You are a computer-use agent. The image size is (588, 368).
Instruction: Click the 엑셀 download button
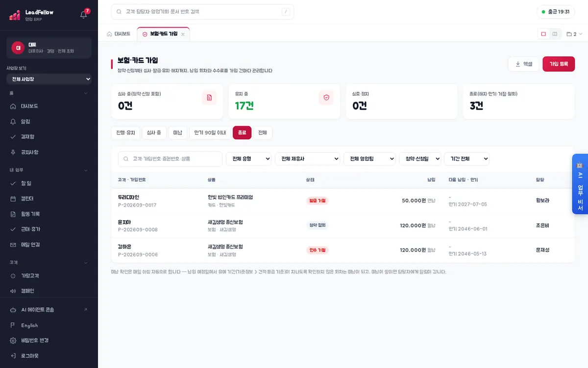pyautogui.click(x=523, y=64)
